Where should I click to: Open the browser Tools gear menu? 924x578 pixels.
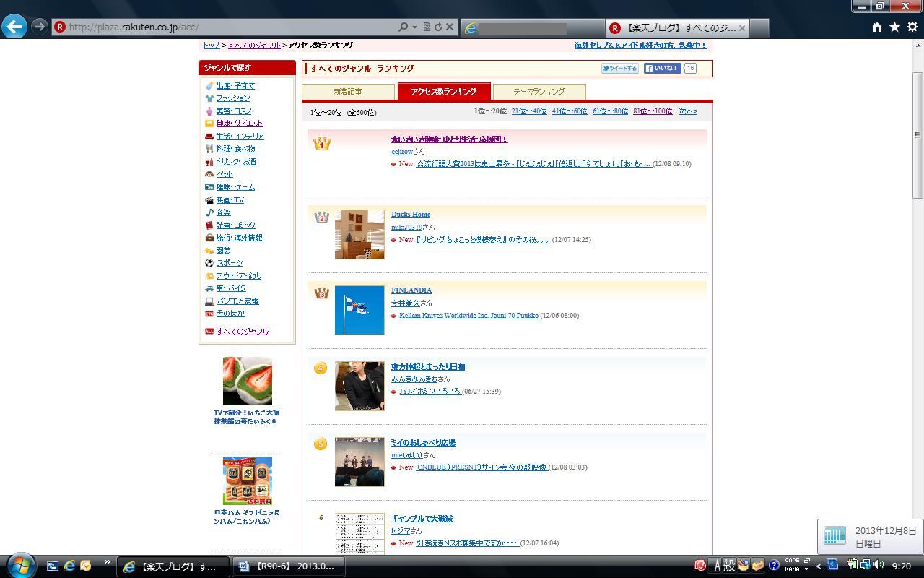click(x=912, y=27)
